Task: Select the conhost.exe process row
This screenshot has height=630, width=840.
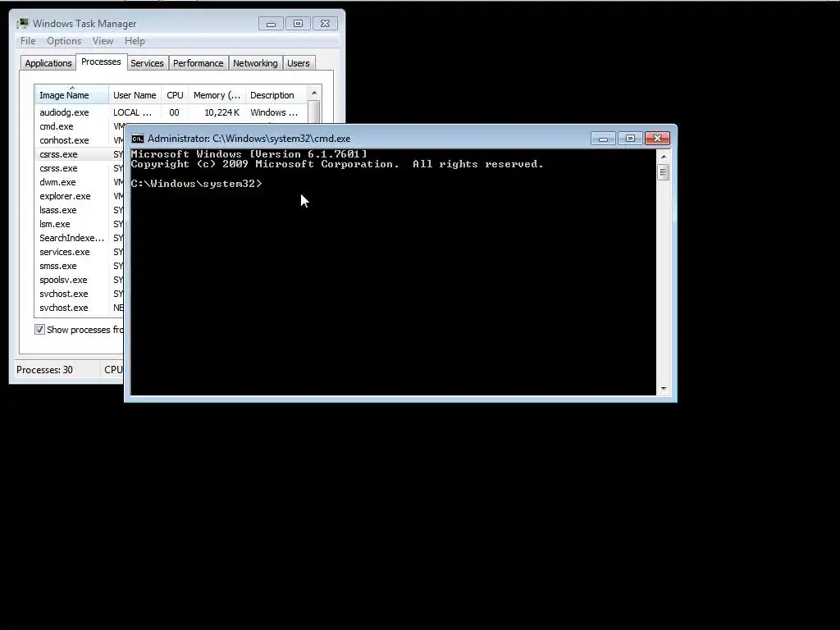Action: pos(80,140)
